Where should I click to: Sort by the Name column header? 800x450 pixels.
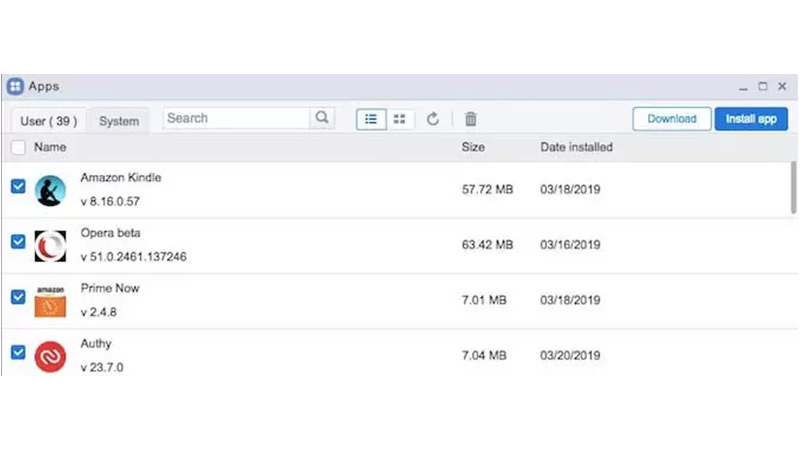pyautogui.click(x=50, y=147)
